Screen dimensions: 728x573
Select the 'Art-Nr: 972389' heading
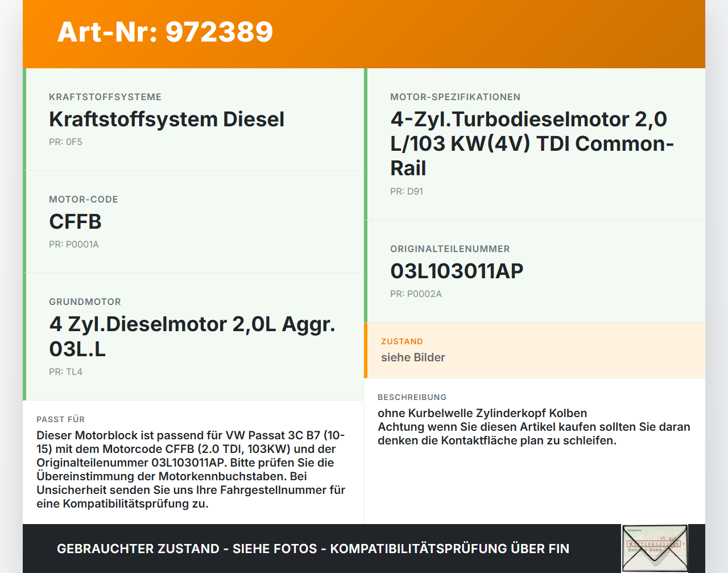(165, 32)
